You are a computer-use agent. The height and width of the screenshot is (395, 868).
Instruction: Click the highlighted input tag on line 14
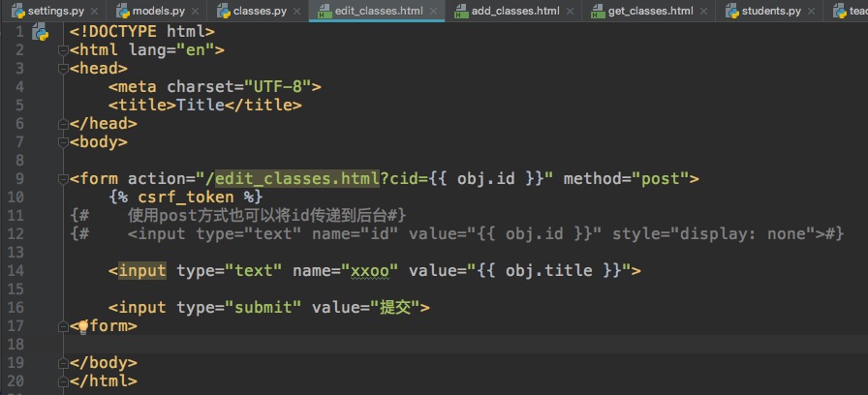tap(142, 270)
